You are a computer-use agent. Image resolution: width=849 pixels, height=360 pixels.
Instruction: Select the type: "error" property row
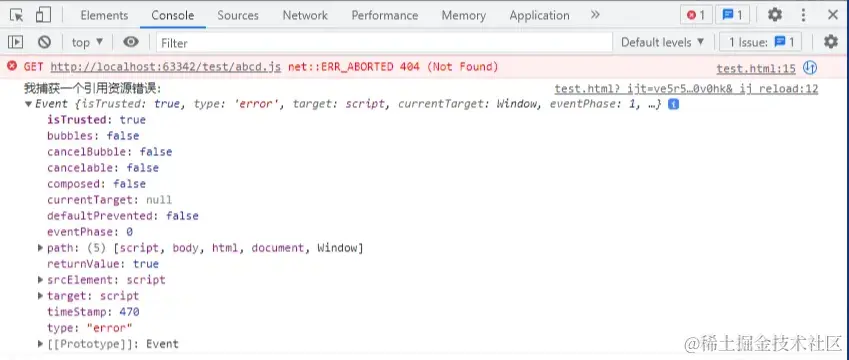(90, 328)
